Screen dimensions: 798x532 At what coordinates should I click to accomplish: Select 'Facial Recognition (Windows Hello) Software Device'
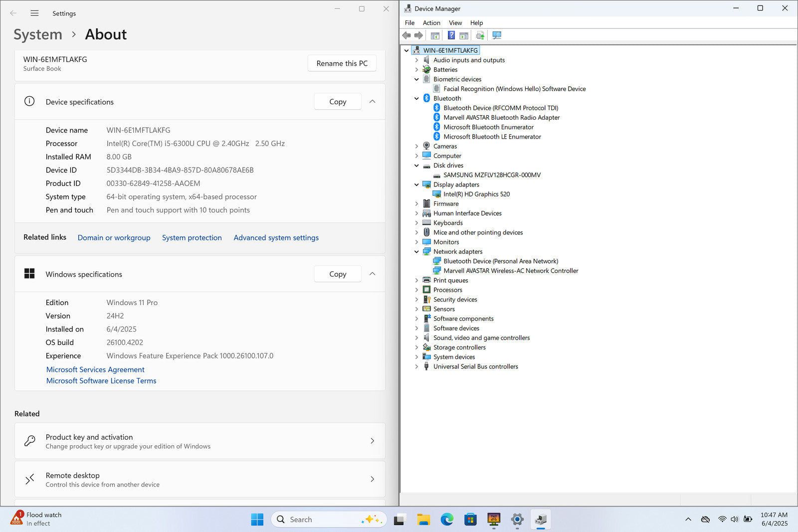coord(515,89)
